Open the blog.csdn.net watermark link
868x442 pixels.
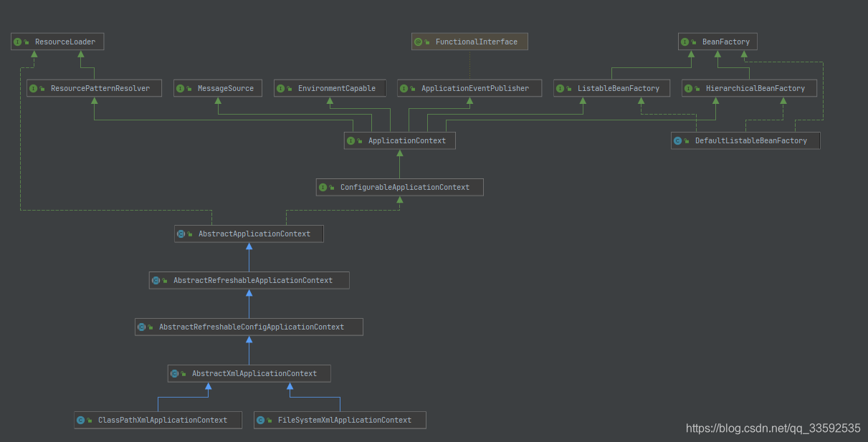773,428
